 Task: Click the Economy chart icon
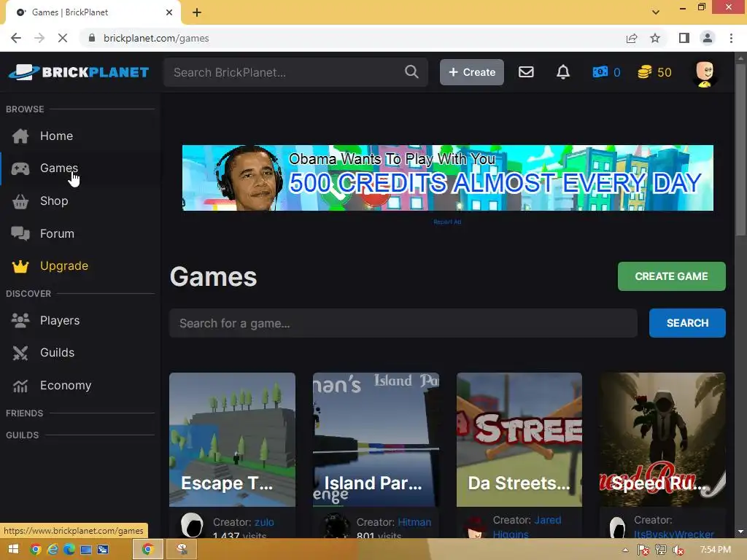pyautogui.click(x=20, y=386)
